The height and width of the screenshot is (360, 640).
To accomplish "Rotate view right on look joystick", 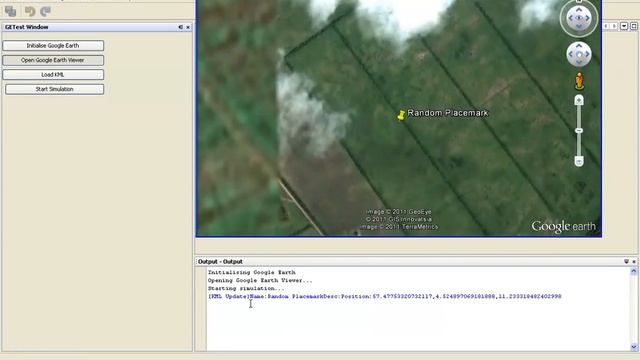I will pyautogui.click(x=587, y=18).
